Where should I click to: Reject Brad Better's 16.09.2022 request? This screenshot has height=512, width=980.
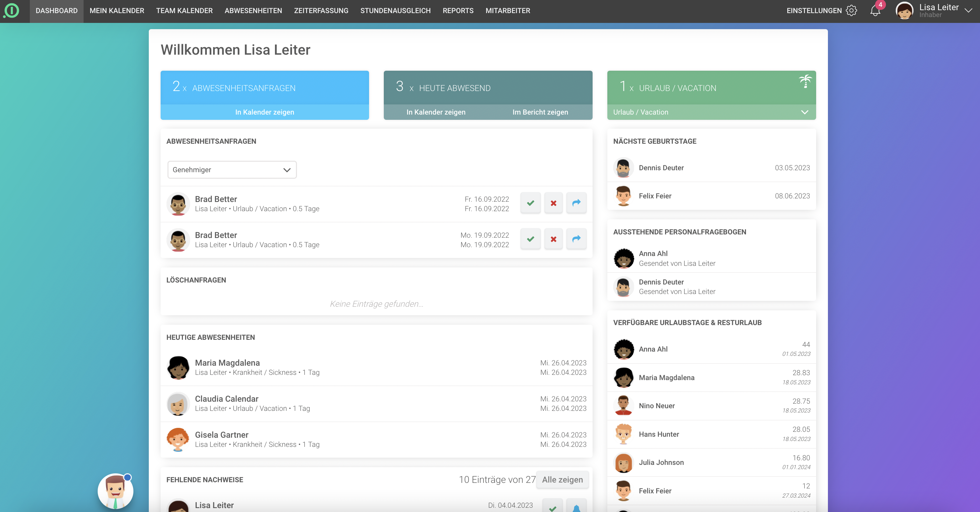(x=553, y=203)
